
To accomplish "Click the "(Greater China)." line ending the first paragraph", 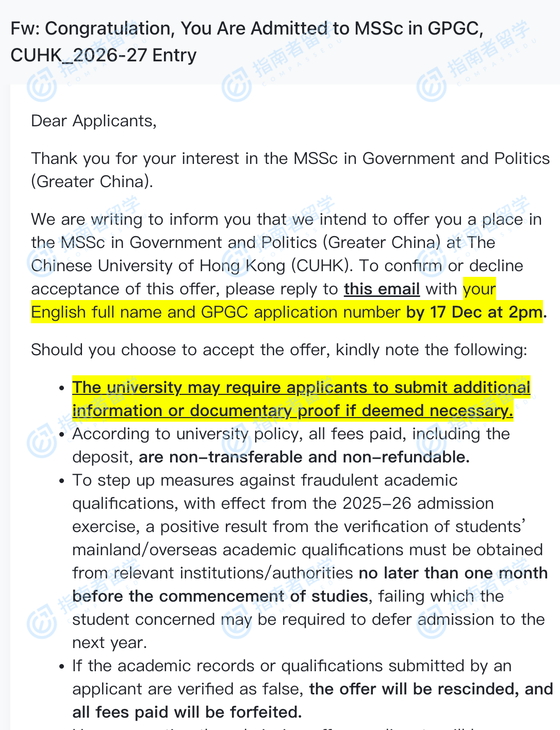I will 92,181.
